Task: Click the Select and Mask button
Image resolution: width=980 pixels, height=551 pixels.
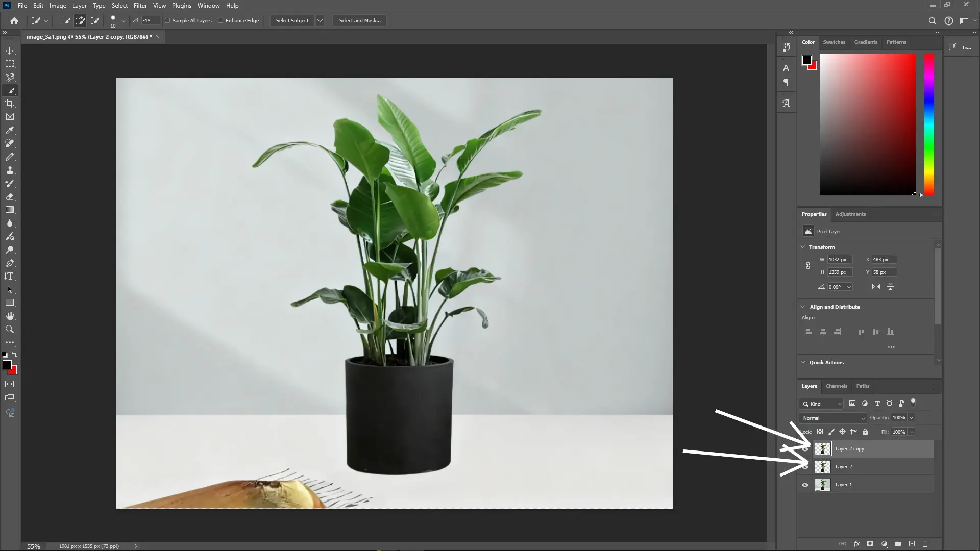Action: [x=359, y=20]
